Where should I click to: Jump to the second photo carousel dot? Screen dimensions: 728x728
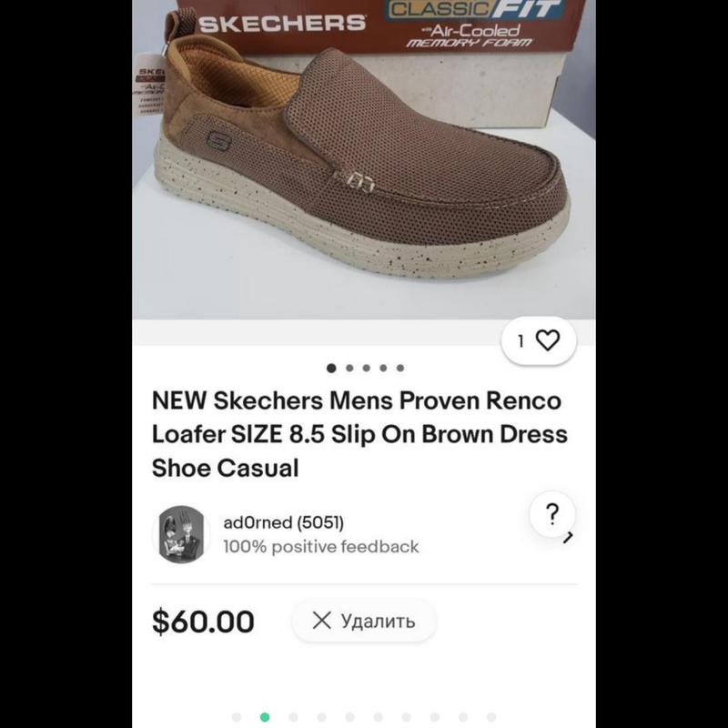[x=349, y=369]
